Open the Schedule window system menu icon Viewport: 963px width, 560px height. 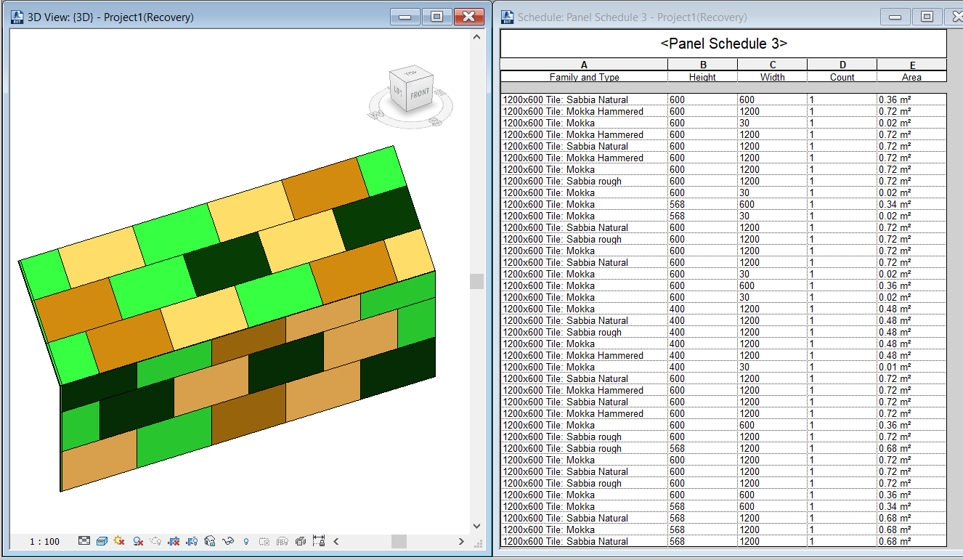click(x=507, y=17)
